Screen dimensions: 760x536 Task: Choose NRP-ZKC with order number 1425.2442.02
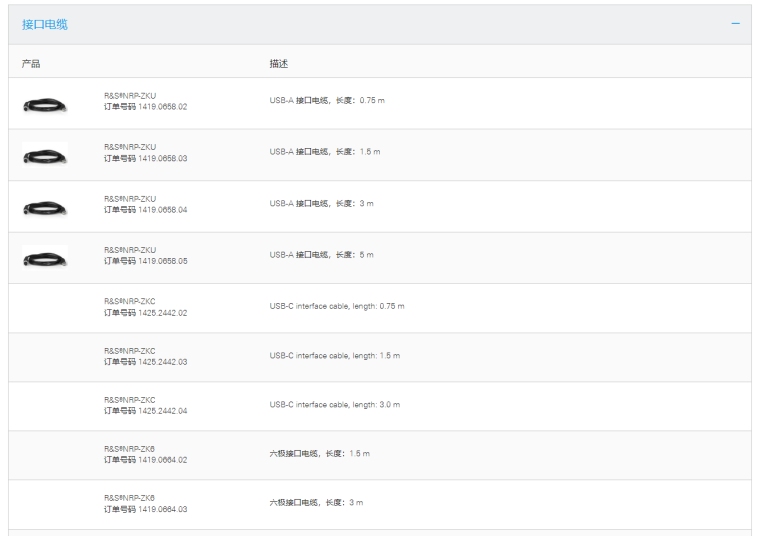tap(145, 306)
